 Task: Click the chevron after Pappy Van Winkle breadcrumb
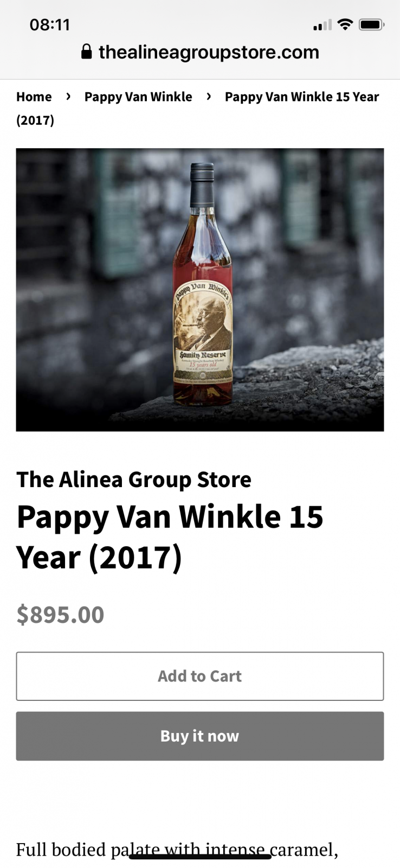[209, 97]
